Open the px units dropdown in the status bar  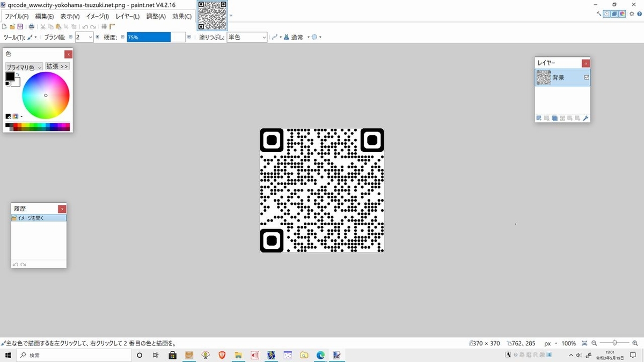[x=550, y=343]
